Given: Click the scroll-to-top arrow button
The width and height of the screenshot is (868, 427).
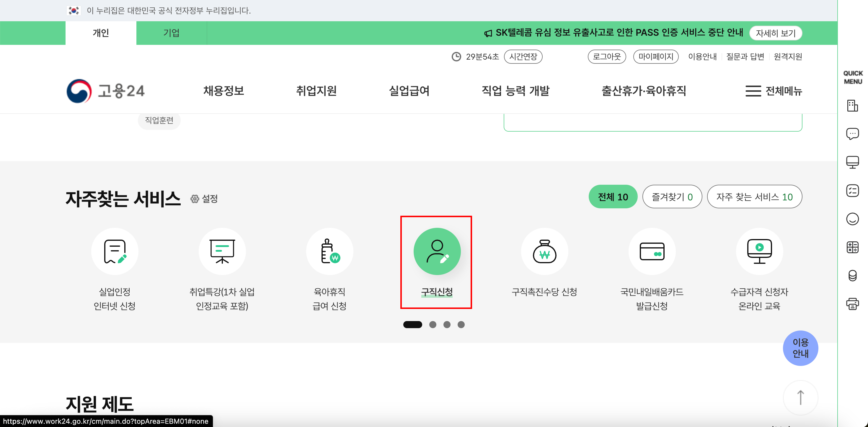Looking at the screenshot, I should tap(800, 398).
